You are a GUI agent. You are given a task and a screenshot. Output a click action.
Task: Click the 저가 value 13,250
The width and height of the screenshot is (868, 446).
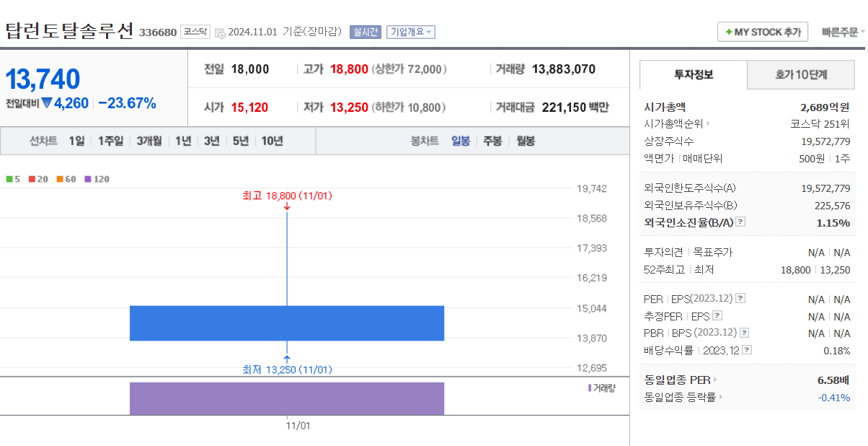click(349, 108)
